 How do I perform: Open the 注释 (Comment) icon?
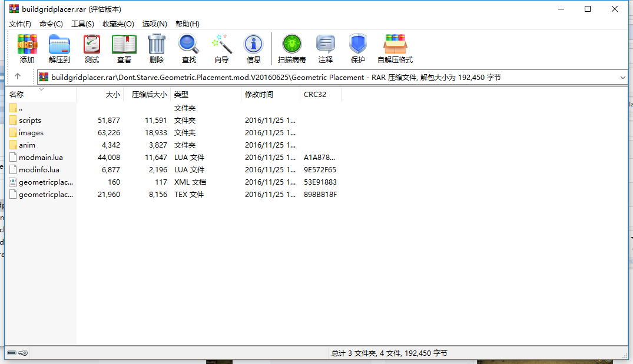point(326,44)
